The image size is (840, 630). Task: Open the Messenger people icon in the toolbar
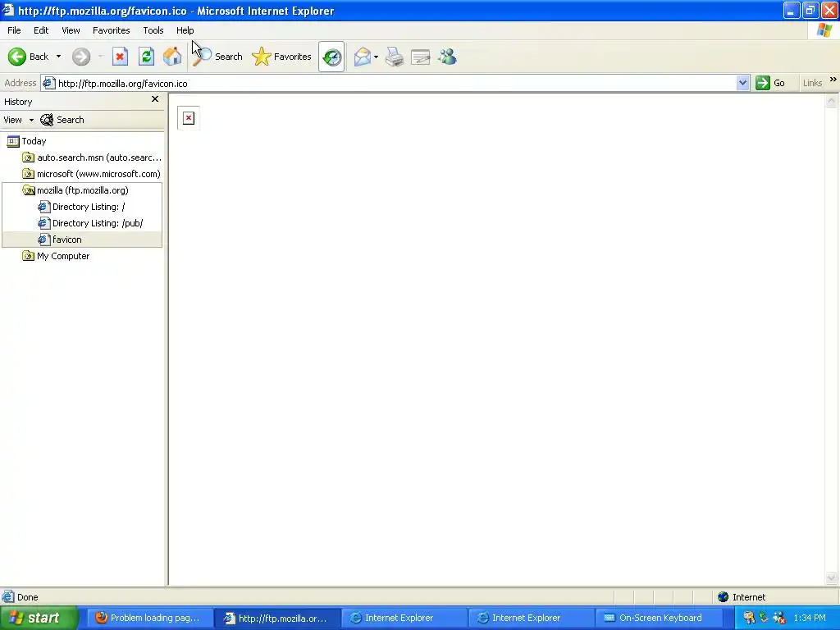pyautogui.click(x=447, y=57)
